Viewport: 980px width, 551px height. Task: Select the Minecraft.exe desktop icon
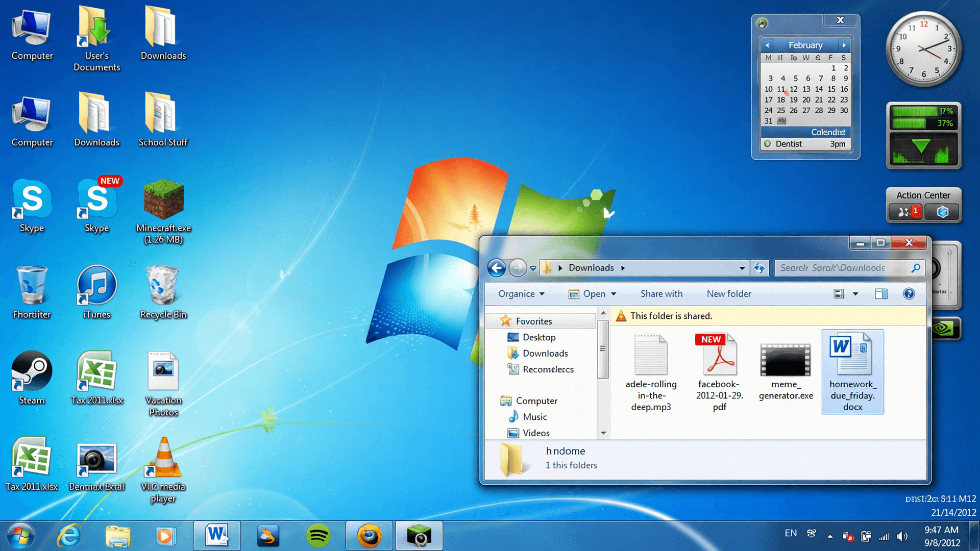pos(163,212)
